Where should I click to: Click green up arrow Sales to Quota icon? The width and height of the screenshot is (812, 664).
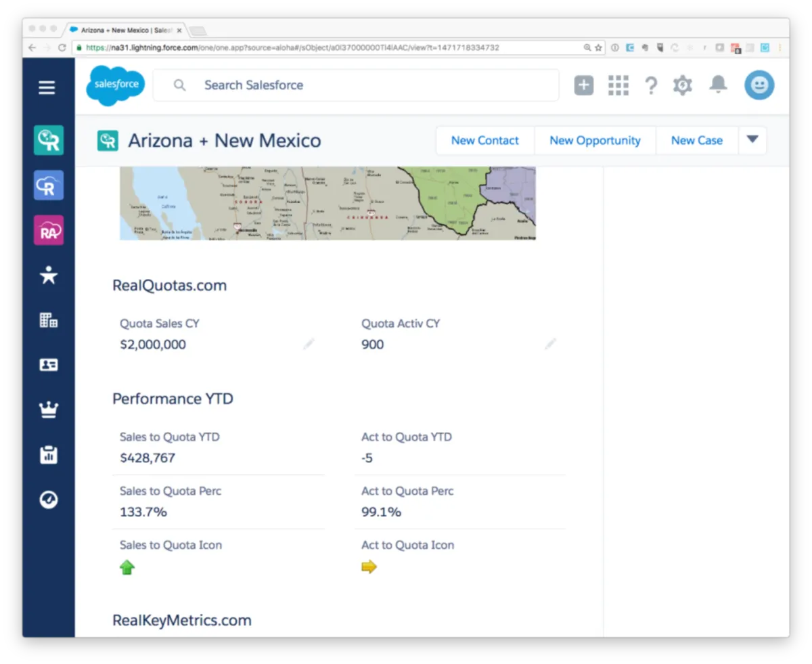(x=127, y=568)
